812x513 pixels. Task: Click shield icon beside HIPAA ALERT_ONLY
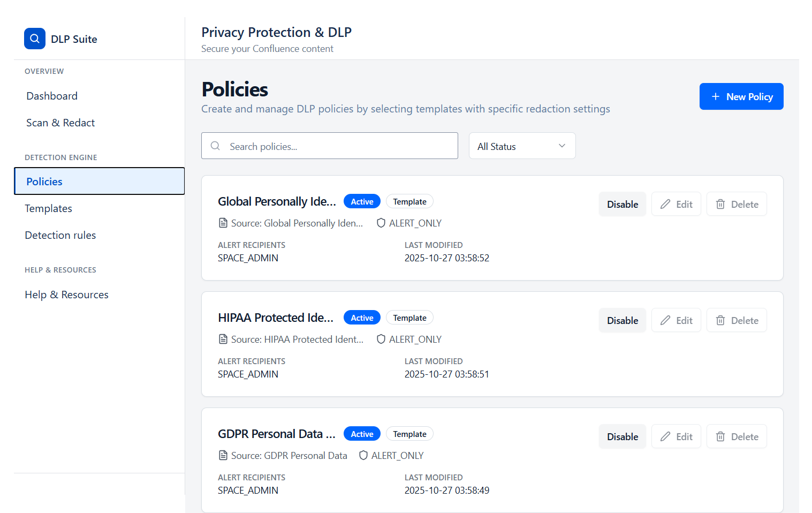coord(381,339)
